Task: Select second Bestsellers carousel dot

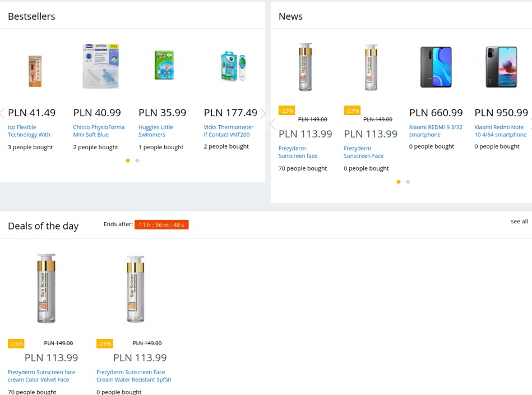Action: (137, 160)
